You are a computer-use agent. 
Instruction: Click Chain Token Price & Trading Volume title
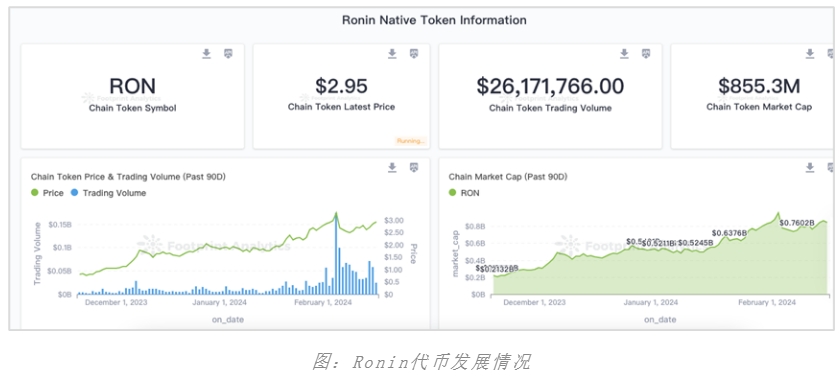click(x=128, y=177)
